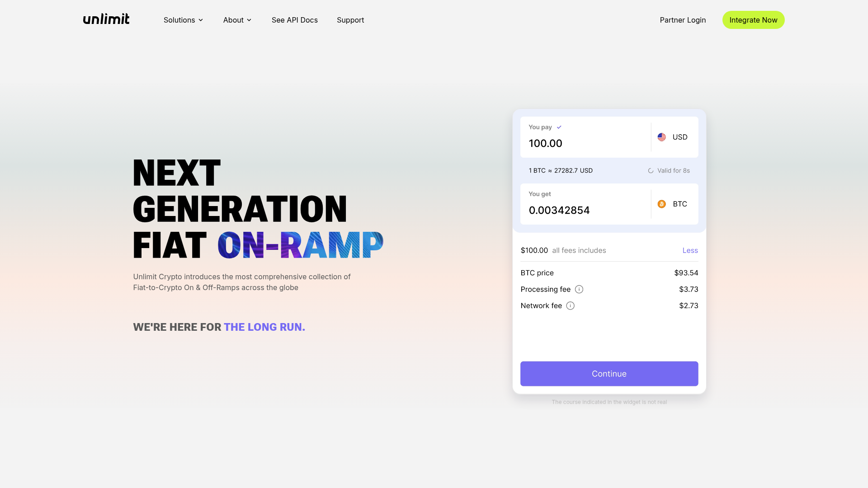
Task: Expand the Solutions menu
Action: (183, 20)
